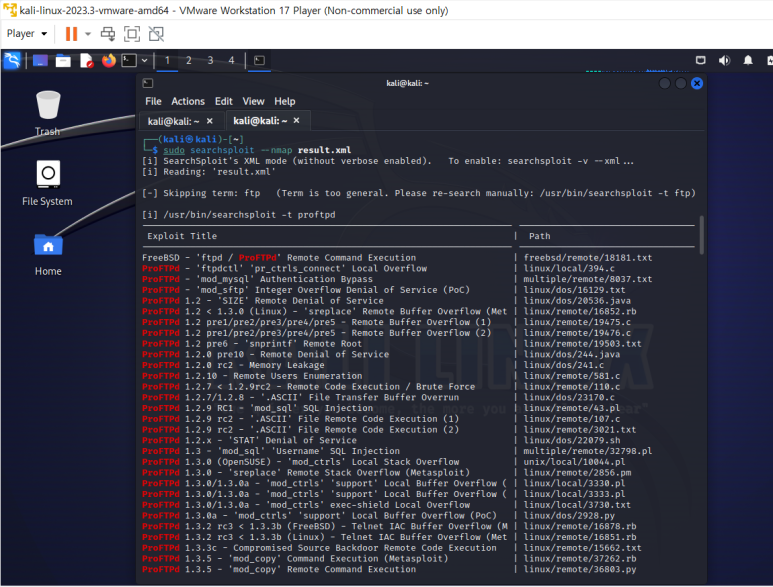Toggle VMware Unity mode icon
This screenshot has width=773, height=587.
(x=156, y=34)
